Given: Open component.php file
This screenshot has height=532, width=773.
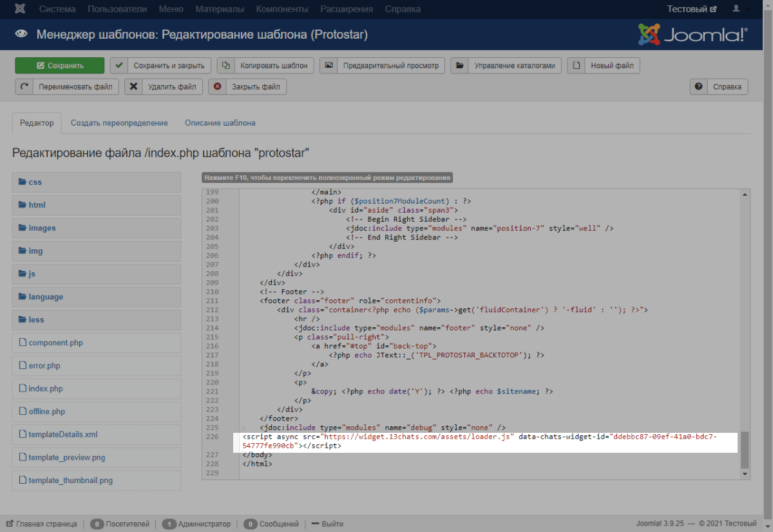Looking at the screenshot, I should (x=97, y=343).
